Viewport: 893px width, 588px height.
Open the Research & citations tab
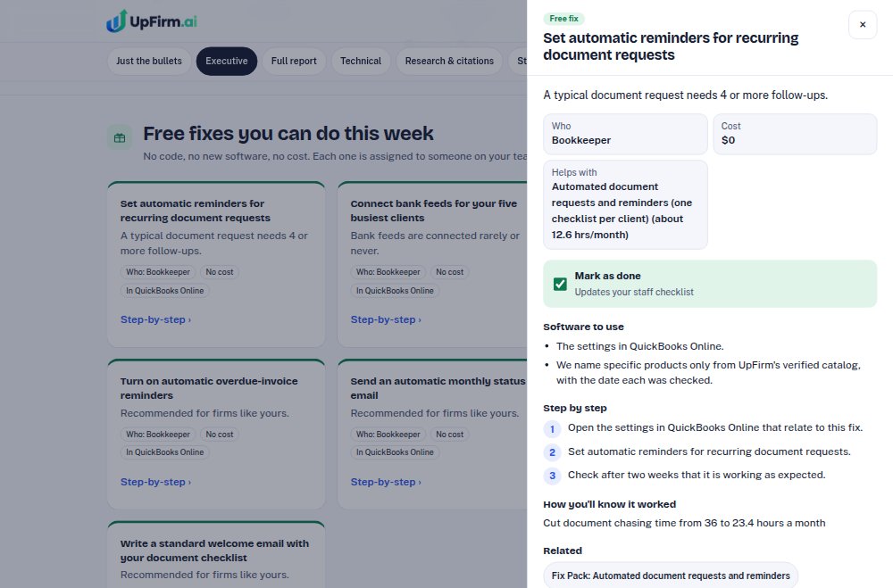(x=449, y=61)
